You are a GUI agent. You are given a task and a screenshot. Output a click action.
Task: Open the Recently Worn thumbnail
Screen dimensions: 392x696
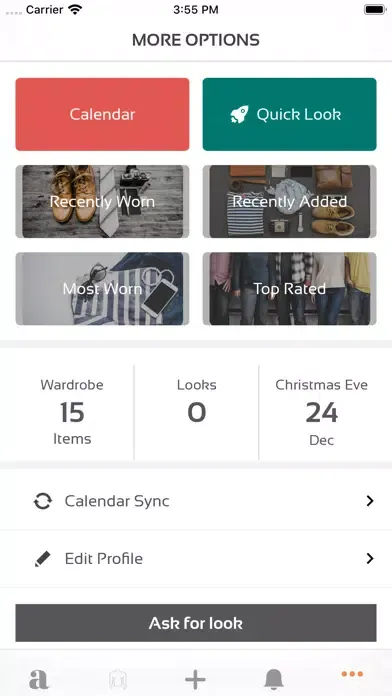click(103, 202)
